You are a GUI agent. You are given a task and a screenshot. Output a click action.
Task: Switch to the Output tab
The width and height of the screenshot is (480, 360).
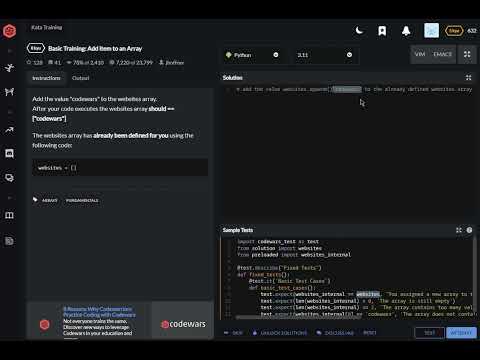(x=80, y=78)
